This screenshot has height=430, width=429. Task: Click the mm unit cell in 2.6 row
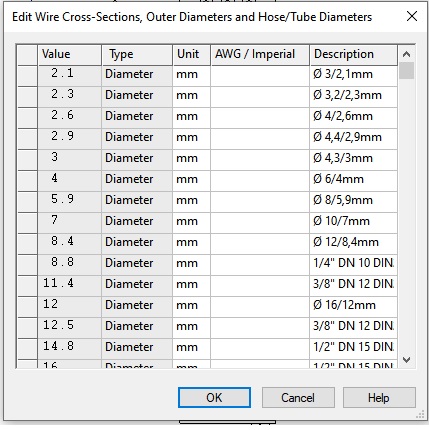click(x=192, y=118)
